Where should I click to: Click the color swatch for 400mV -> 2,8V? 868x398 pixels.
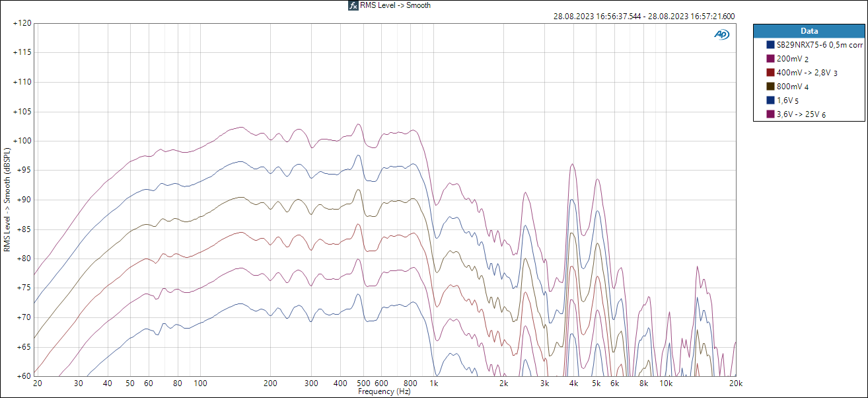[x=770, y=73]
